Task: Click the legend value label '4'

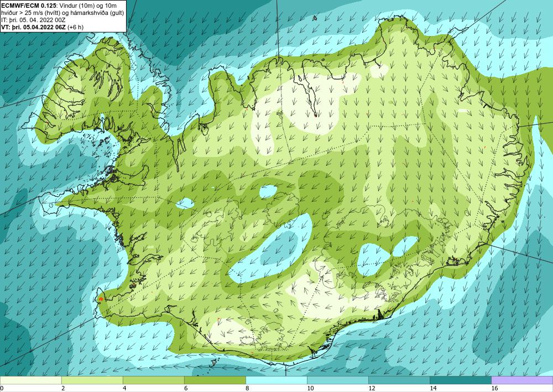Action: 124,389
